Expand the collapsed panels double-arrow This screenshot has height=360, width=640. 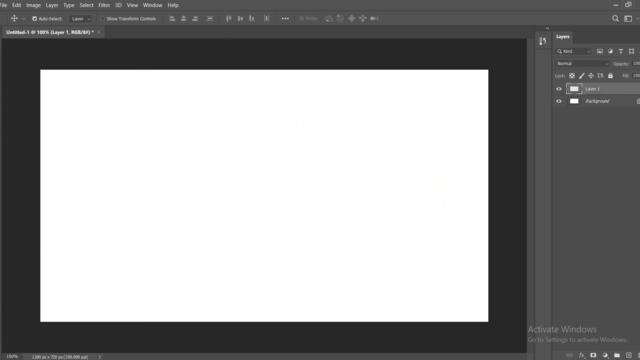[x=547, y=28]
